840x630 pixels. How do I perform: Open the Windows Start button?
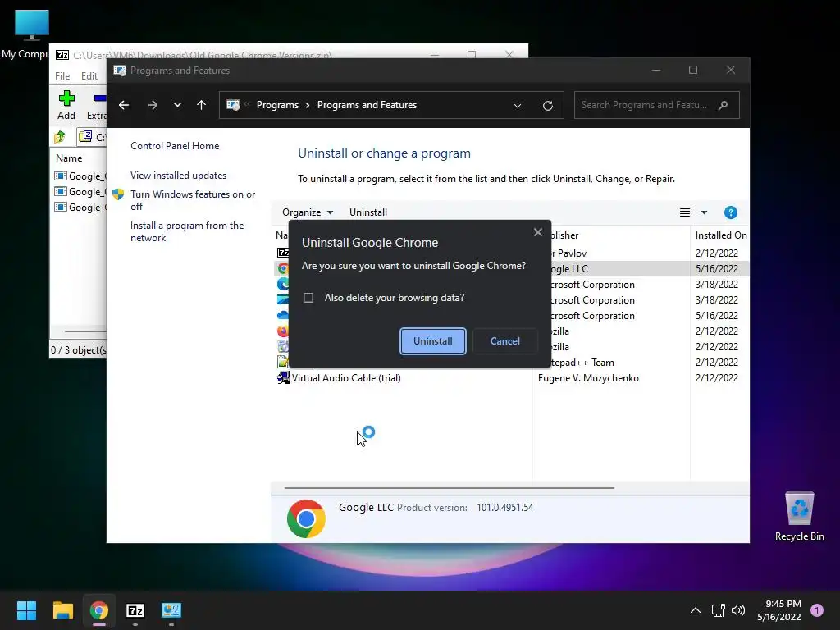point(26,610)
